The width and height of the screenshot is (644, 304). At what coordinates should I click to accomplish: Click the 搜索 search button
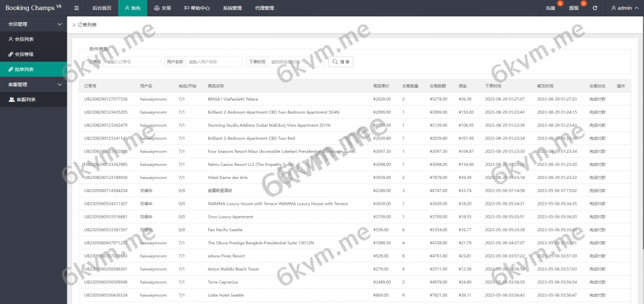coord(341,62)
